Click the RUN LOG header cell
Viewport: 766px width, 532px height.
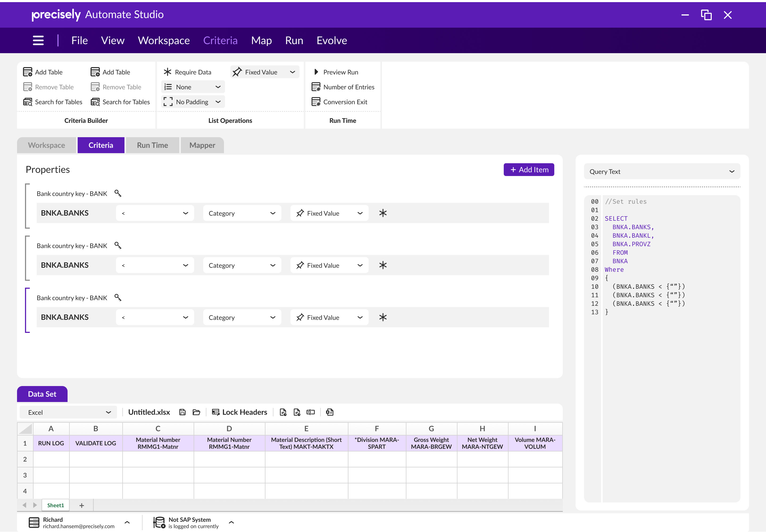[x=51, y=443]
